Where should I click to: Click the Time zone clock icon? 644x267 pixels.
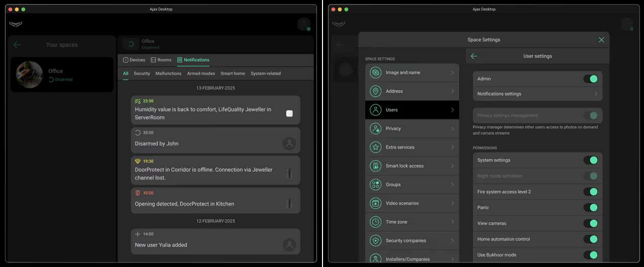[x=375, y=222]
